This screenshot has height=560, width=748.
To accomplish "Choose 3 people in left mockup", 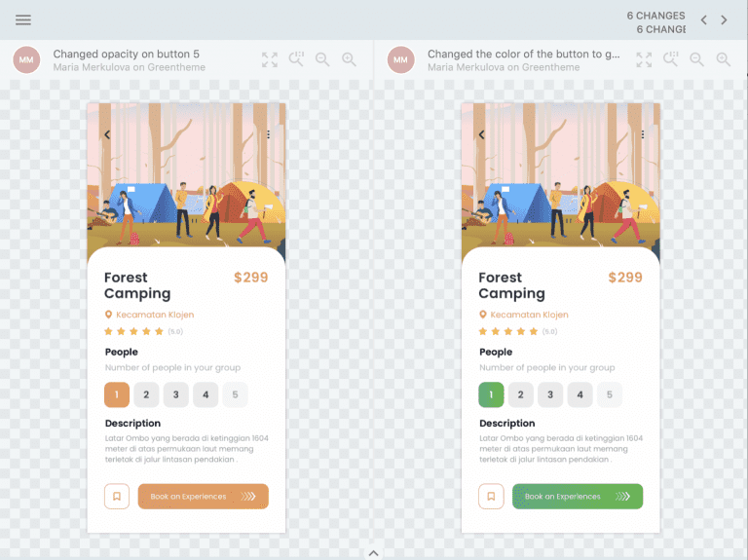I will pos(176,394).
